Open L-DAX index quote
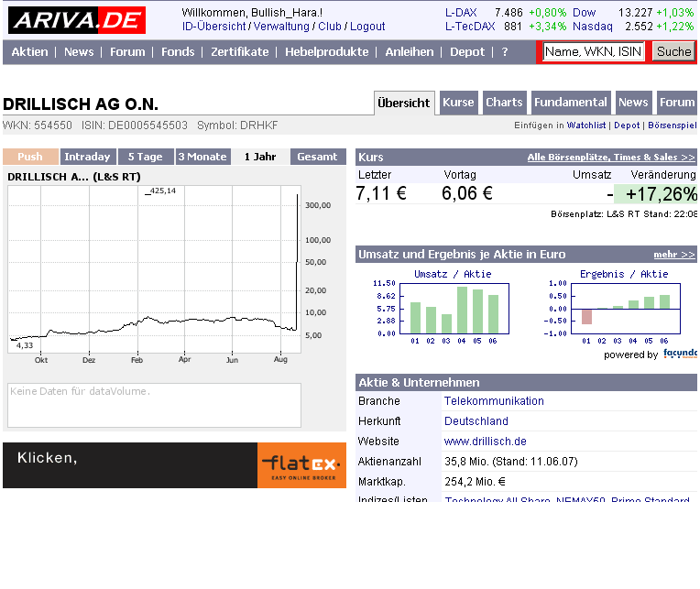The height and width of the screenshot is (589, 700). click(461, 13)
